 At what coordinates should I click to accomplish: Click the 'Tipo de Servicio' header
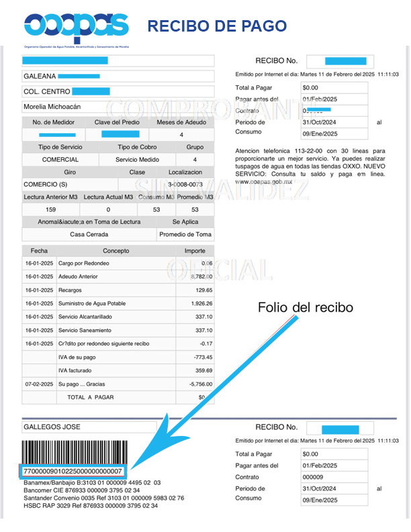coord(60,147)
